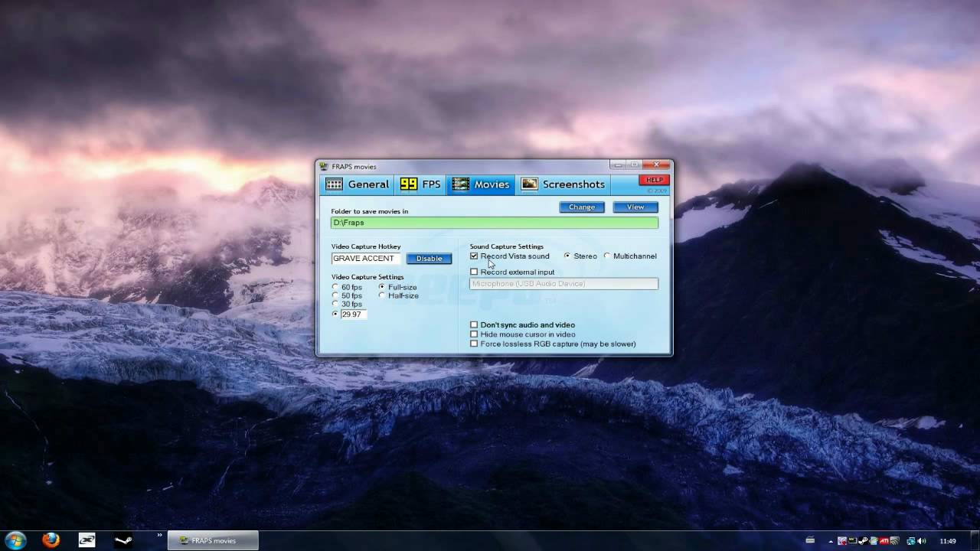Image resolution: width=980 pixels, height=551 pixels.
Task: Select the Movies tab
Action: tap(481, 184)
